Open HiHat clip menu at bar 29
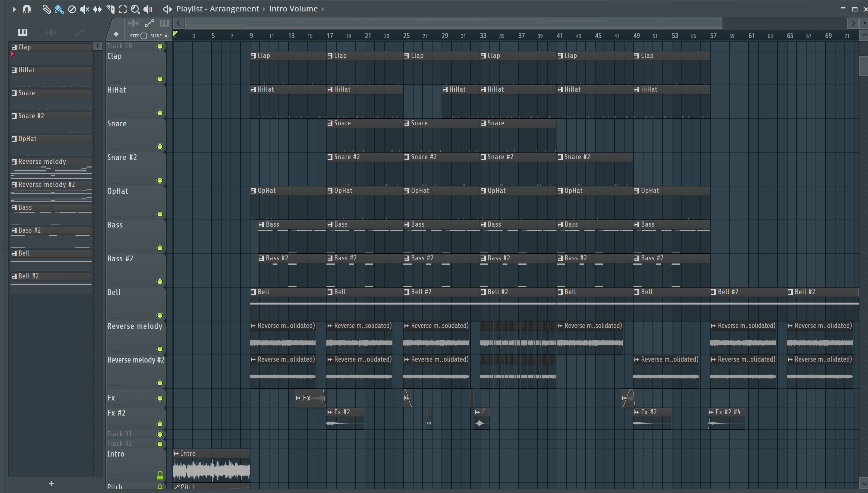The image size is (868, 493). click(445, 90)
